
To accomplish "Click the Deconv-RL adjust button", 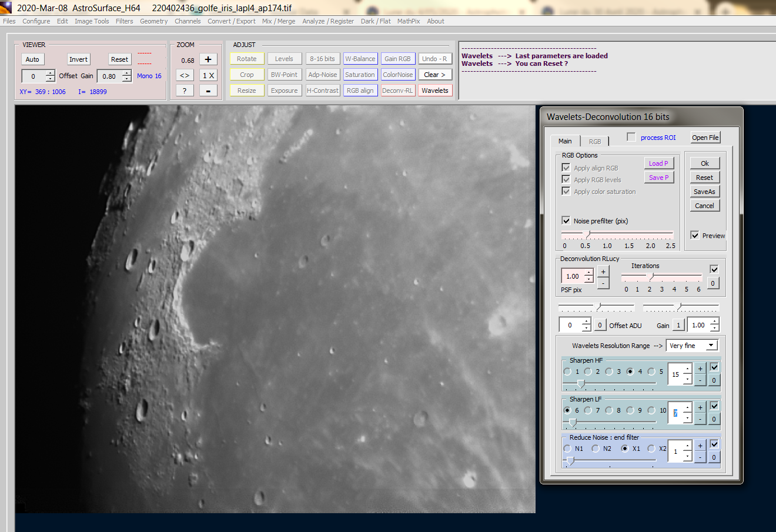I will point(397,91).
